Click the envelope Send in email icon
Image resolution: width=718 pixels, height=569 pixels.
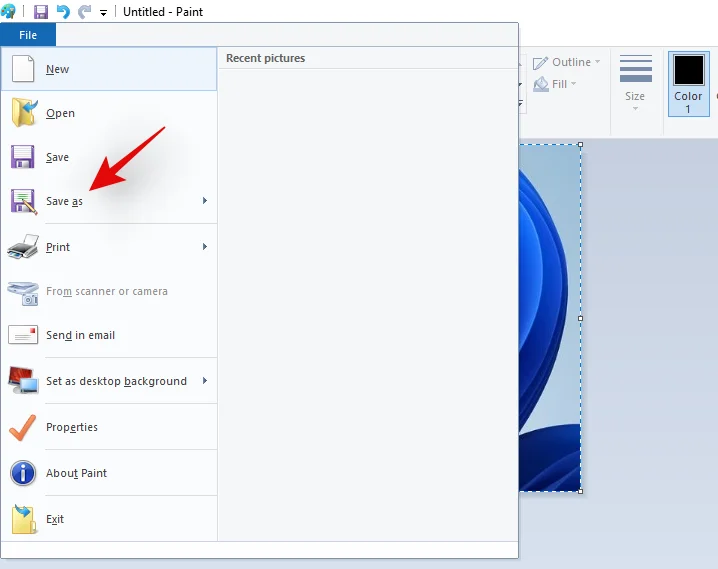[23, 335]
